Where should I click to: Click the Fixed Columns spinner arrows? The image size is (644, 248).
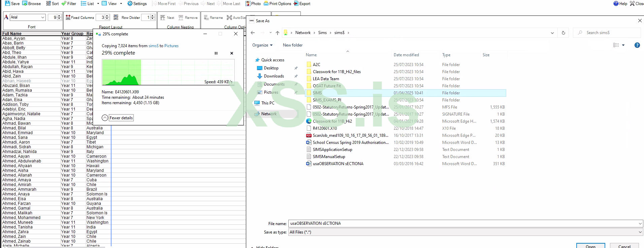pos(107,17)
